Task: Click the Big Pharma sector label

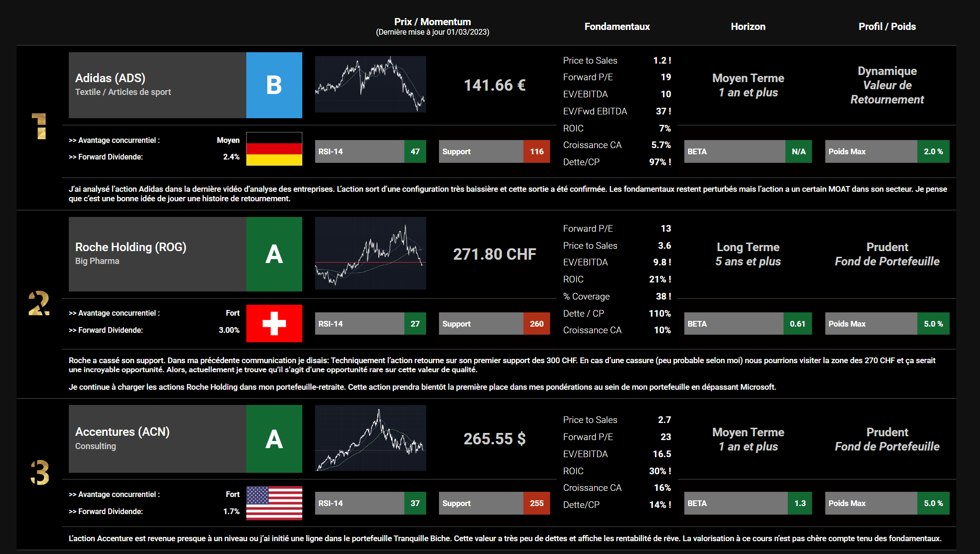Action: click(97, 261)
